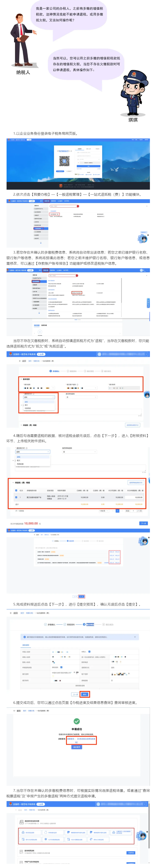
Task: Open the 退抵税方式 dropdown in the 基本信息 form
Action: click(39, 397)
